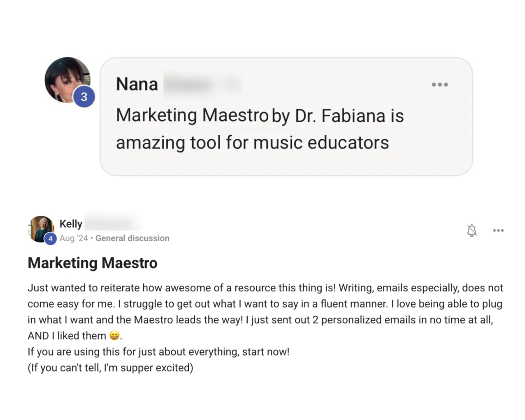Click 'Marketing Maestro' text inside Nana's comment bubble
The height and width of the screenshot is (420, 525).
(192, 116)
